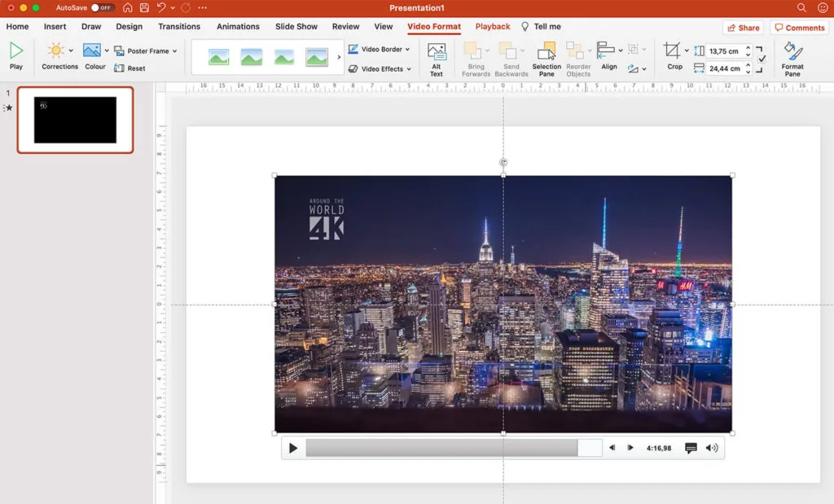The height and width of the screenshot is (504, 834).
Task: Select slide 1 thumbnail in the panel
Action: pyautogui.click(x=75, y=121)
